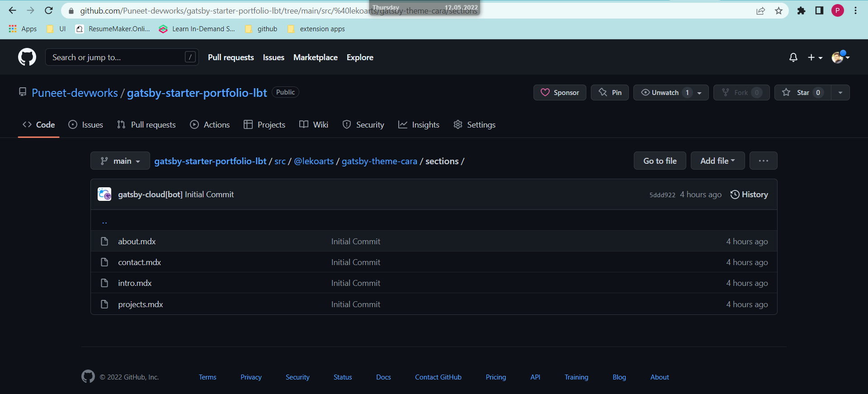Viewport: 868px width, 394px height.
Task: Bookmark this page with the star icon
Action: pos(778,11)
